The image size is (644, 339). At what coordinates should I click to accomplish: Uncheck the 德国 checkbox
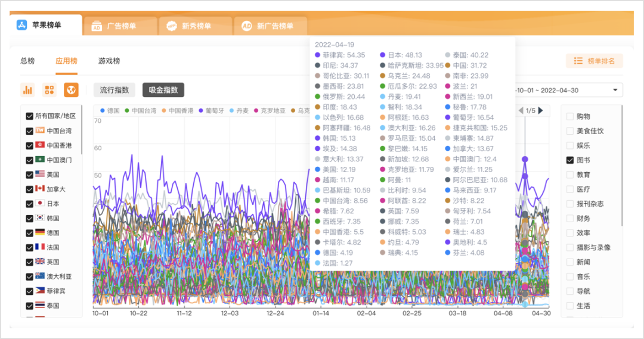click(29, 233)
